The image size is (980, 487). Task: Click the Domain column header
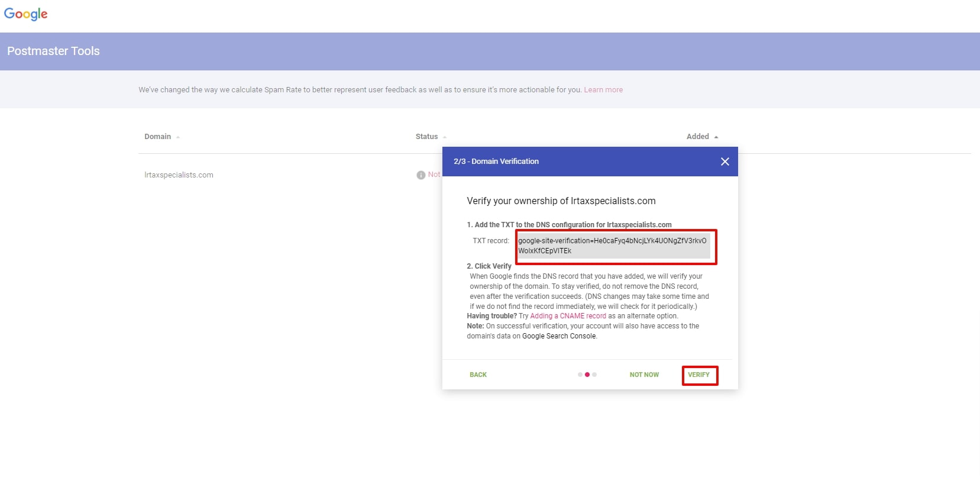[x=157, y=137]
